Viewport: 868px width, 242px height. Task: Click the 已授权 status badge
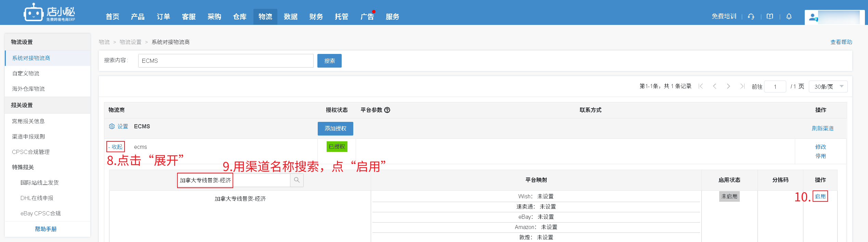pyautogui.click(x=337, y=146)
